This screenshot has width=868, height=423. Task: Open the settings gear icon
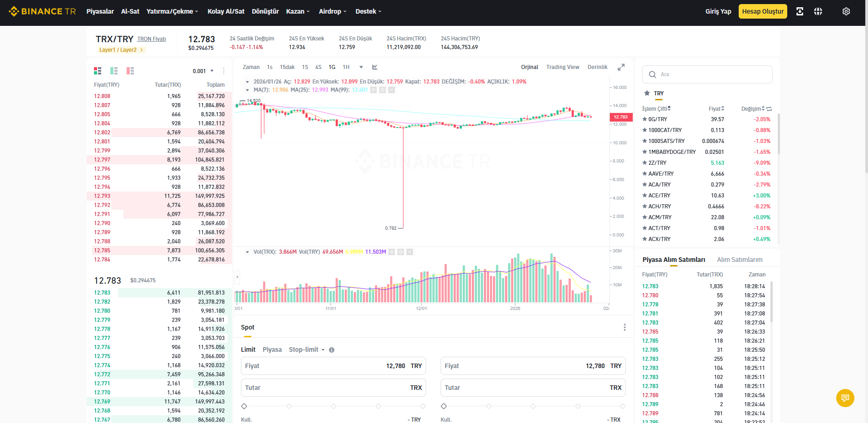point(846,11)
